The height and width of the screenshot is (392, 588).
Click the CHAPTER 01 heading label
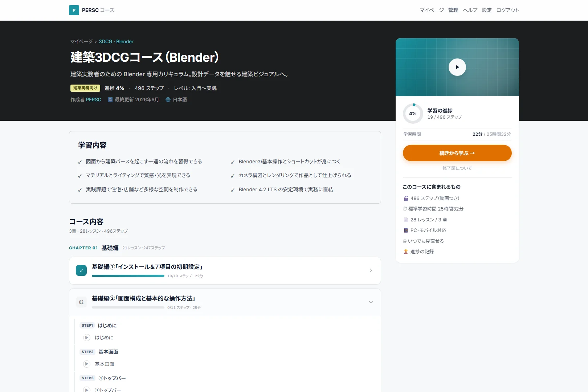(83, 248)
